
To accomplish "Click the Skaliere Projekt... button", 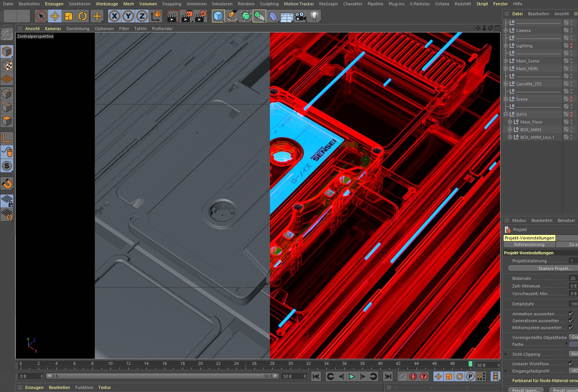I will coord(554,268).
